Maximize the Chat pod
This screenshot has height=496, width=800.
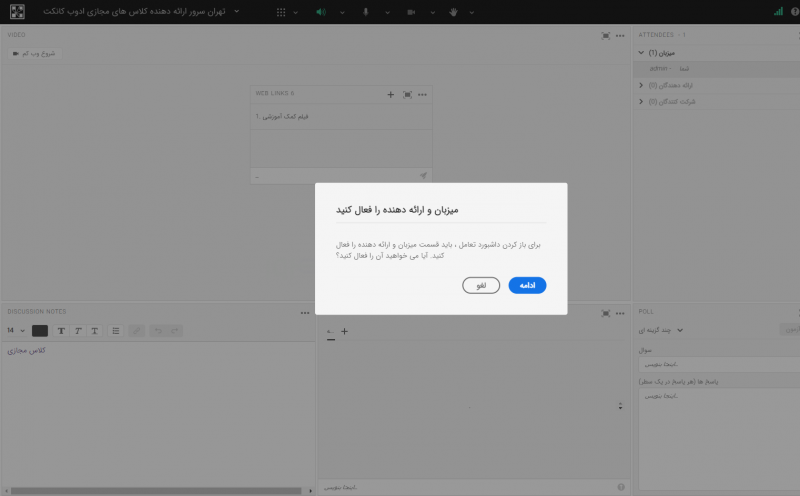606,313
